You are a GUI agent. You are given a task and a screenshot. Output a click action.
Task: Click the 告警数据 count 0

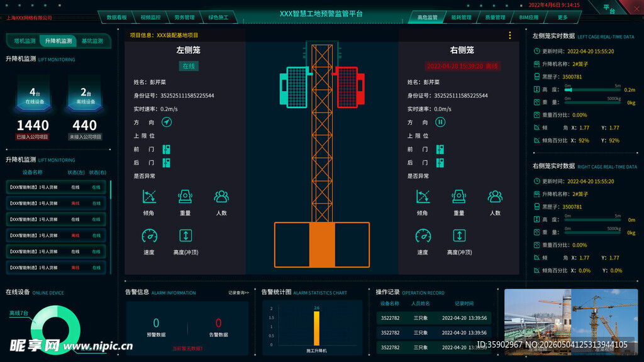point(218,323)
